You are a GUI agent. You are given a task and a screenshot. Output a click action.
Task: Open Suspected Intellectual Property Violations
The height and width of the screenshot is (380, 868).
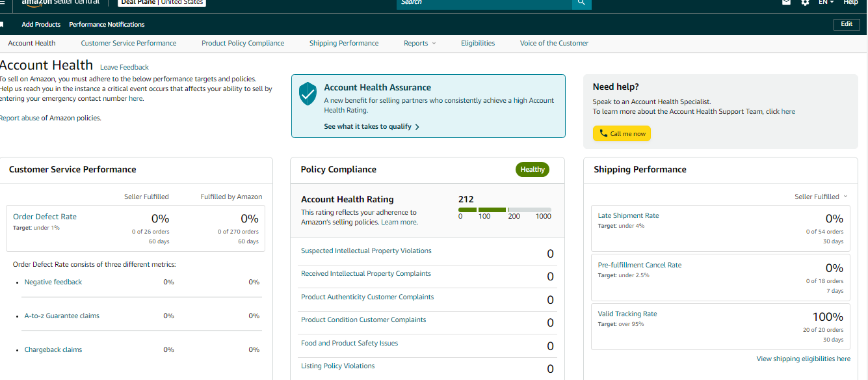click(x=366, y=251)
